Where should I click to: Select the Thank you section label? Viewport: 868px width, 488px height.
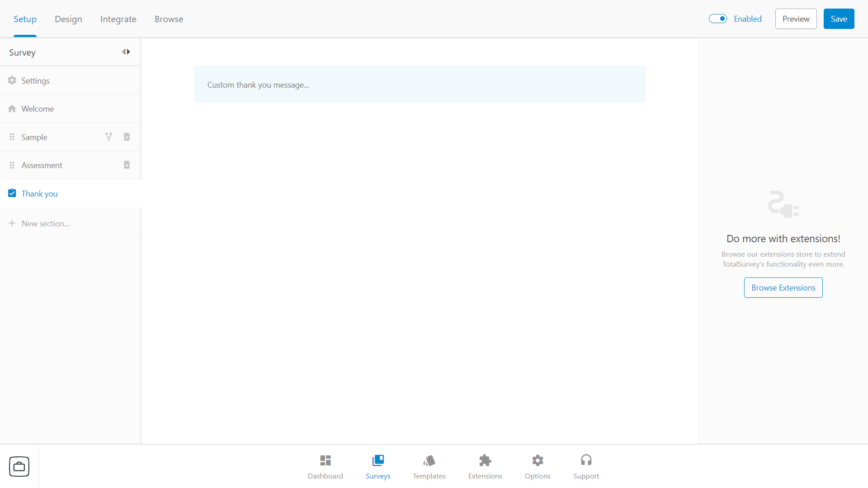[x=39, y=194]
